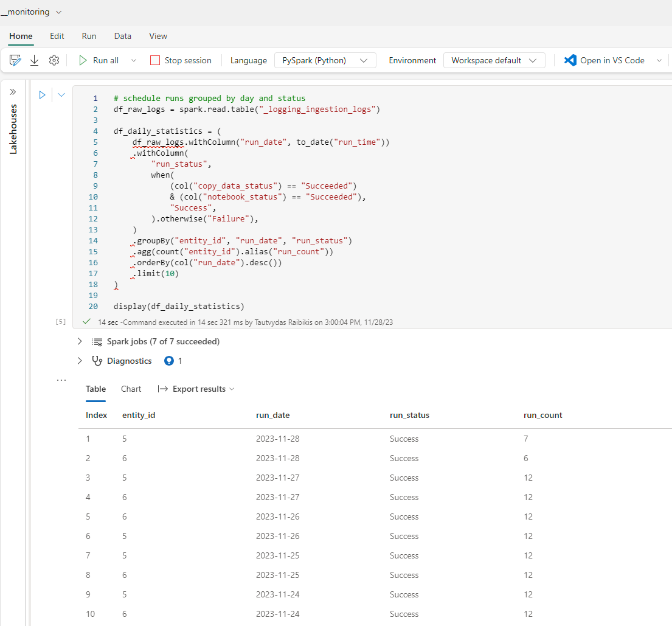Click the run_status column header
The width and height of the screenshot is (672, 626).
point(409,415)
